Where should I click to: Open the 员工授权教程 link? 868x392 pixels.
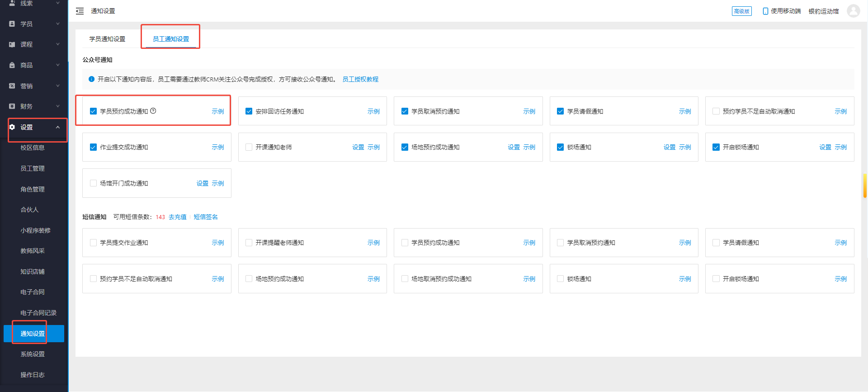pos(360,79)
